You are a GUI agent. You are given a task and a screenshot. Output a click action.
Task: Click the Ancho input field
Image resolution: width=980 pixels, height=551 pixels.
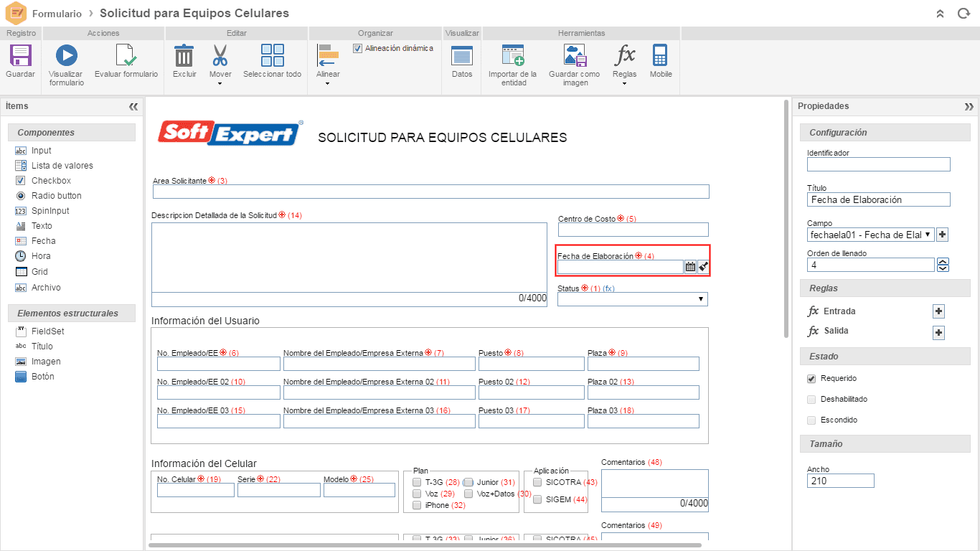(841, 481)
